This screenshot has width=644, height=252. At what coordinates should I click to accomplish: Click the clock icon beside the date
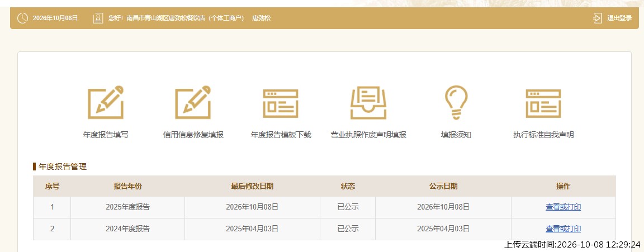click(22, 18)
